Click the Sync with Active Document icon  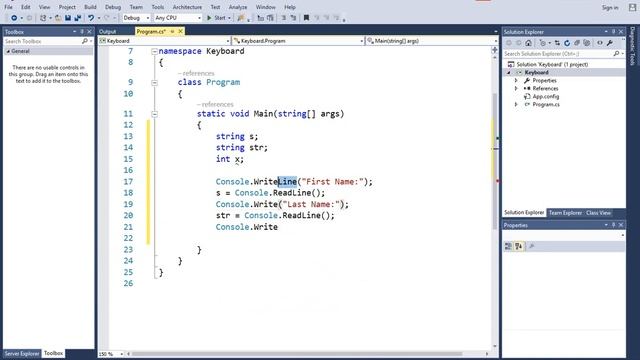point(557,43)
